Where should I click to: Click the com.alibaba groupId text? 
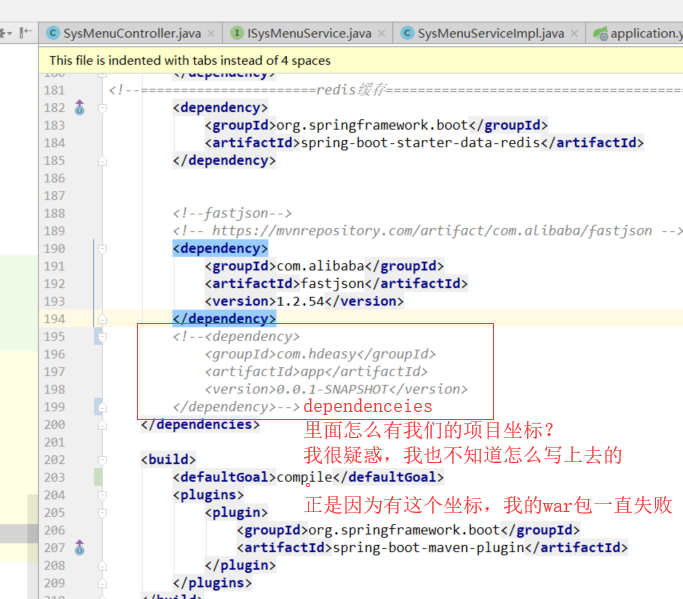[321, 266]
